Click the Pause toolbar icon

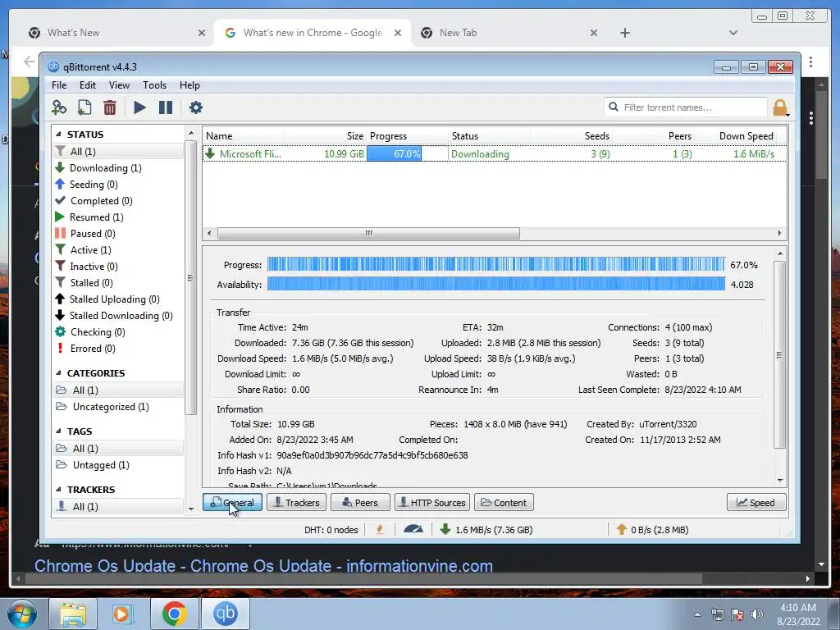[166, 107]
